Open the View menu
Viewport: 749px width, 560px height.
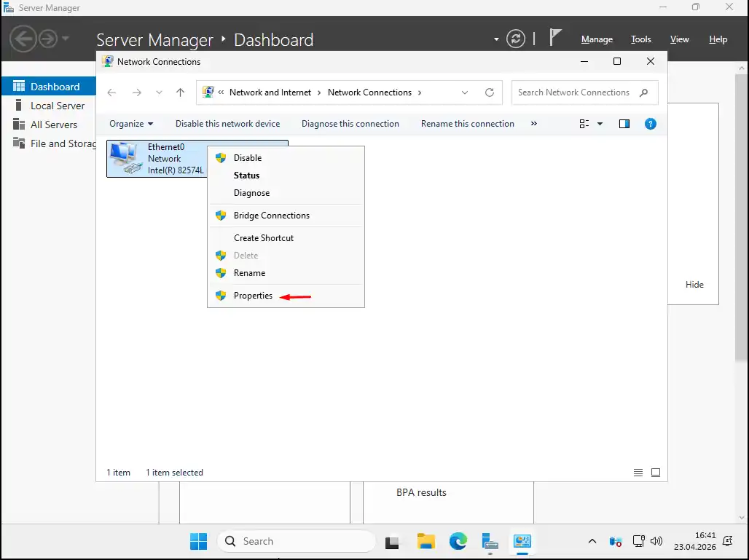coord(679,39)
